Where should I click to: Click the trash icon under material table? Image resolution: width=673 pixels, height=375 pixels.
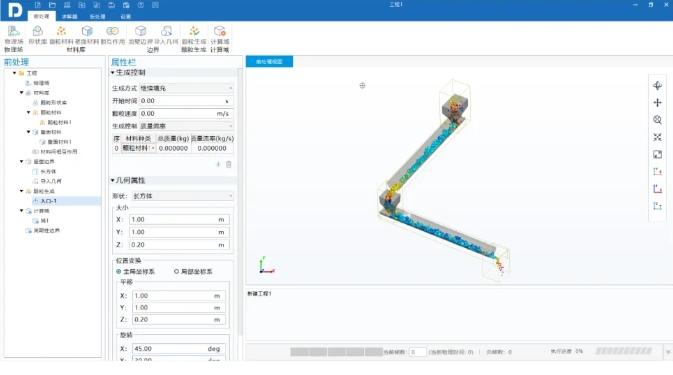tap(229, 164)
